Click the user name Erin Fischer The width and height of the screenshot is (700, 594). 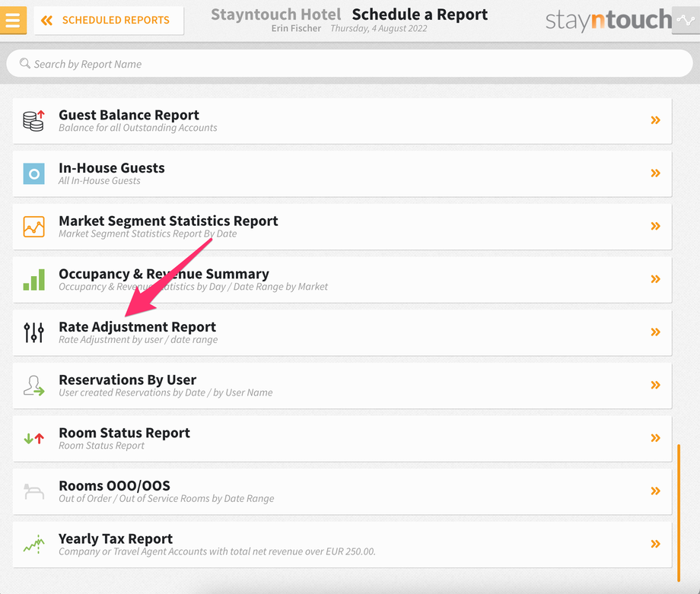point(297,29)
